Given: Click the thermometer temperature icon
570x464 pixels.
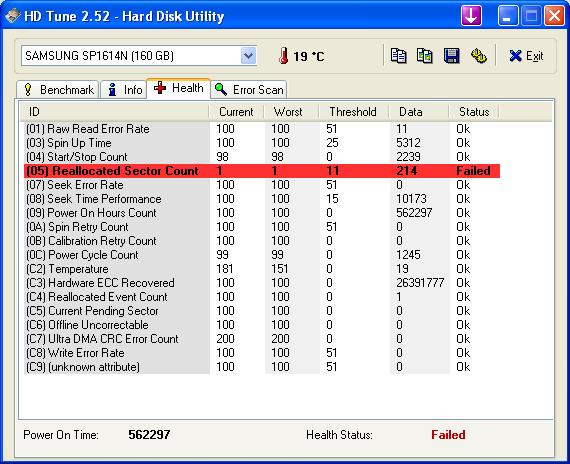Looking at the screenshot, I should [284, 56].
